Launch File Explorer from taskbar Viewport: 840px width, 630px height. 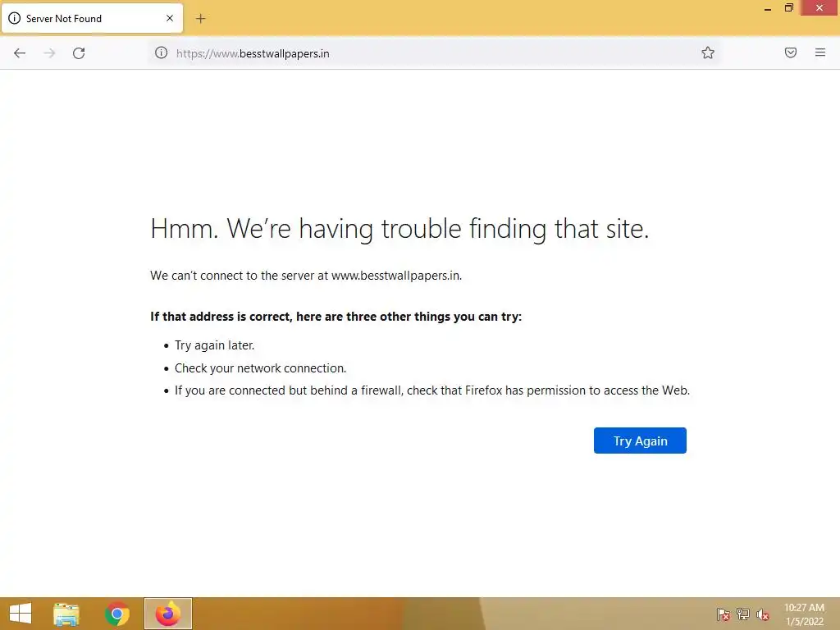(x=66, y=614)
